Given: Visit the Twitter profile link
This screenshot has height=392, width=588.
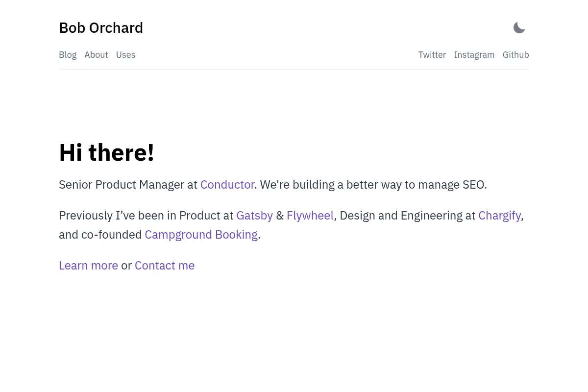Looking at the screenshot, I should click(x=432, y=55).
